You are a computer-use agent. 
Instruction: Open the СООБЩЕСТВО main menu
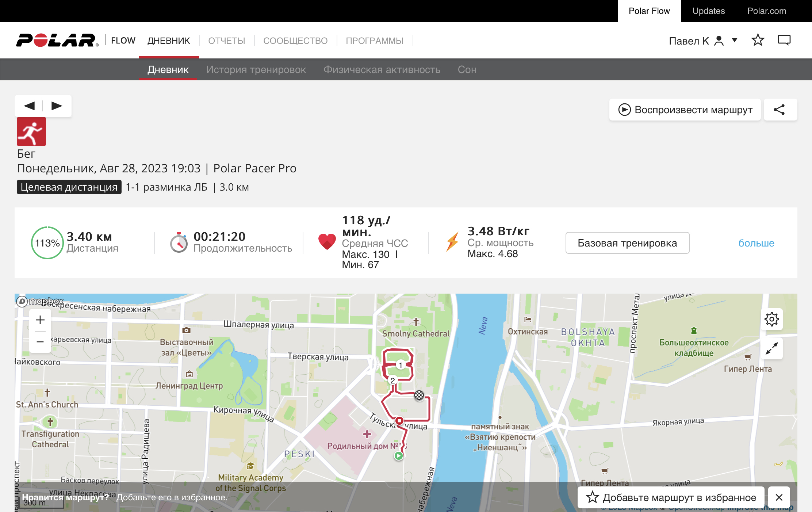click(295, 41)
